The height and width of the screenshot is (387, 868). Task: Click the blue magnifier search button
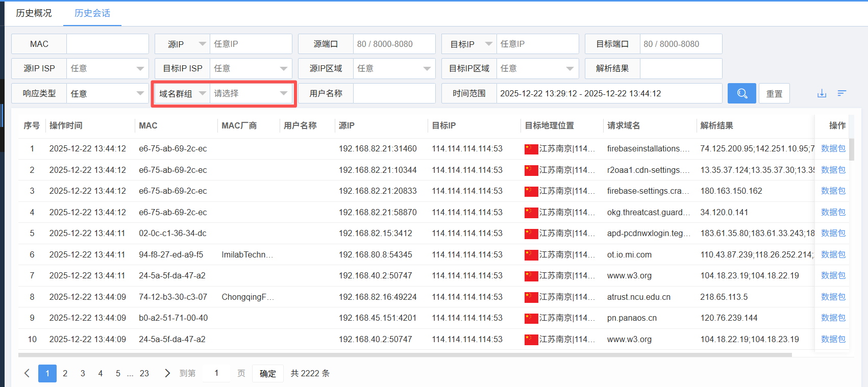741,93
